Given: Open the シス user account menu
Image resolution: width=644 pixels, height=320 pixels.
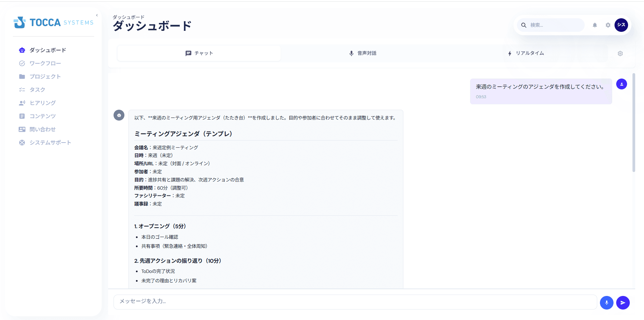Looking at the screenshot, I should click(x=621, y=25).
